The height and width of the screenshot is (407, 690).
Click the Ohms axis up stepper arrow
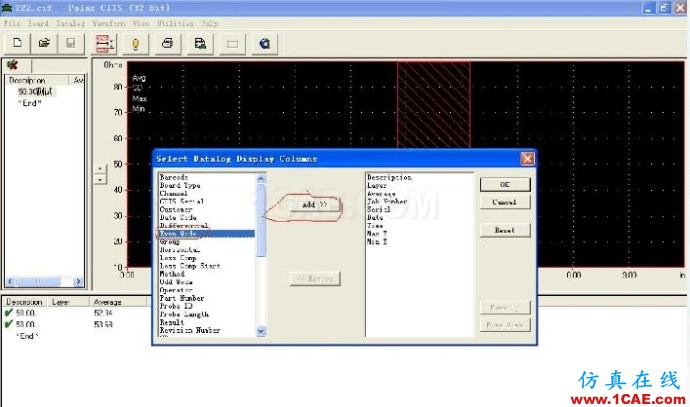(x=100, y=169)
